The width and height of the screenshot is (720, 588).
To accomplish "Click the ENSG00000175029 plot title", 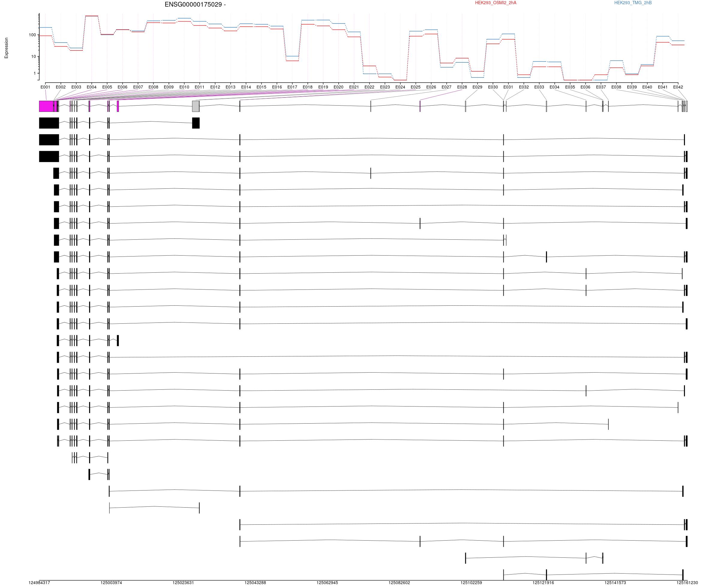I will point(195,4).
